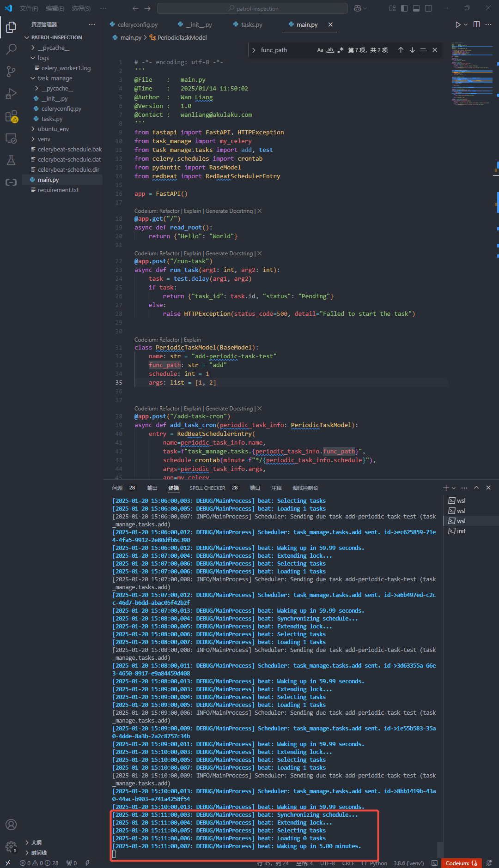Open the Remote Explorer view
Screen dimensions: 499x868
(x=11, y=138)
